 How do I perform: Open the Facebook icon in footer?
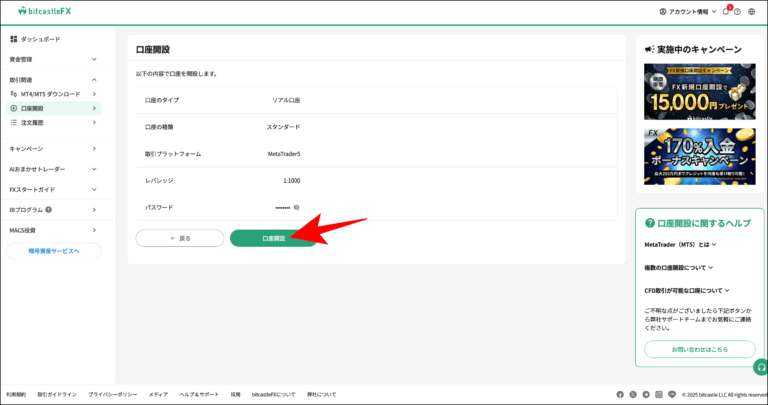(x=620, y=395)
